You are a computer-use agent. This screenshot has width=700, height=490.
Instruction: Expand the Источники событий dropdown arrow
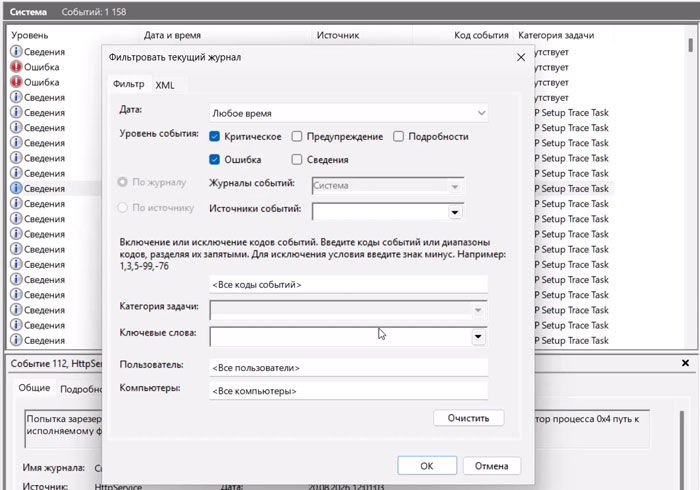[x=454, y=212]
